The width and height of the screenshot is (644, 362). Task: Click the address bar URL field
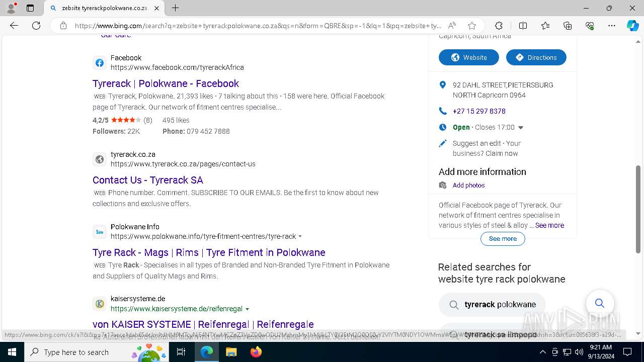pyautogui.click(x=258, y=26)
